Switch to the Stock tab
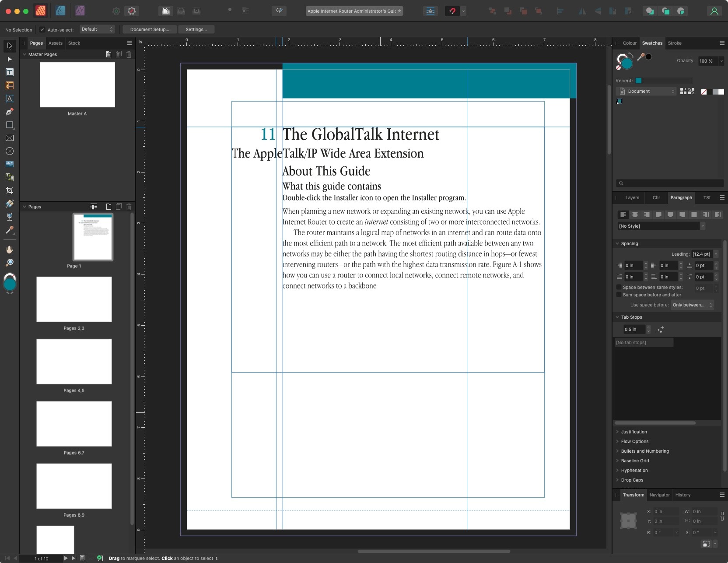The image size is (728, 563). pyautogui.click(x=74, y=43)
